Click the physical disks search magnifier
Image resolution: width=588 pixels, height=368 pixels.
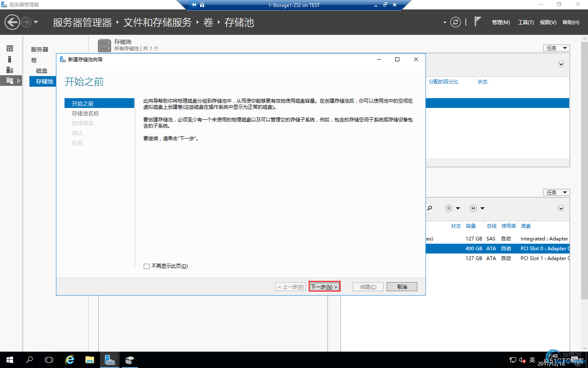click(x=430, y=208)
